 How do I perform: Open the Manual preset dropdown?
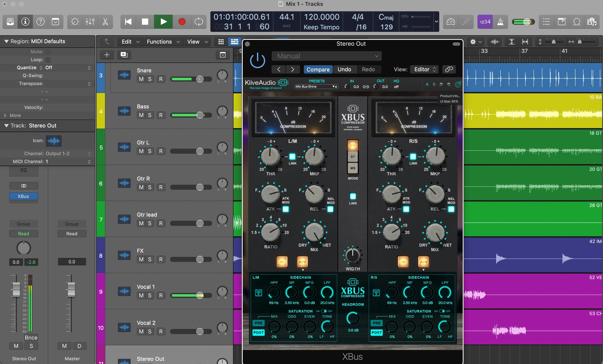326,56
